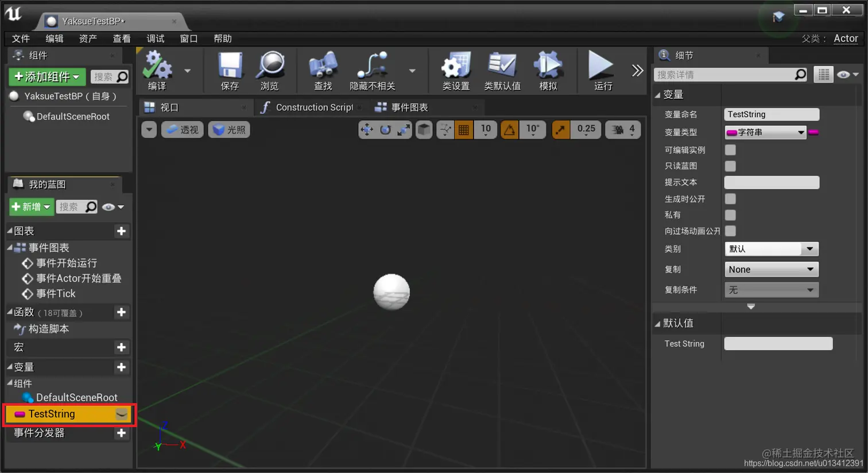
Task: Select the translate gizmo tool in viewport
Action: [x=366, y=130]
